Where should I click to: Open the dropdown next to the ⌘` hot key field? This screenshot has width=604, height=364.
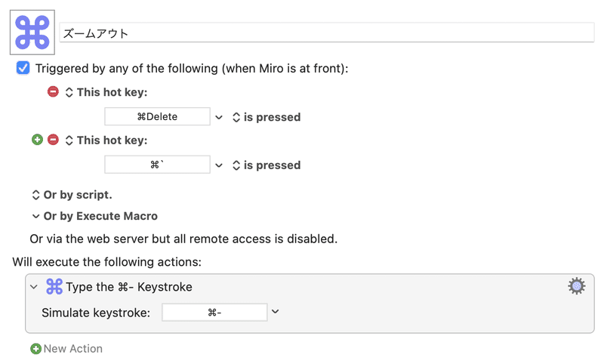pos(219,165)
